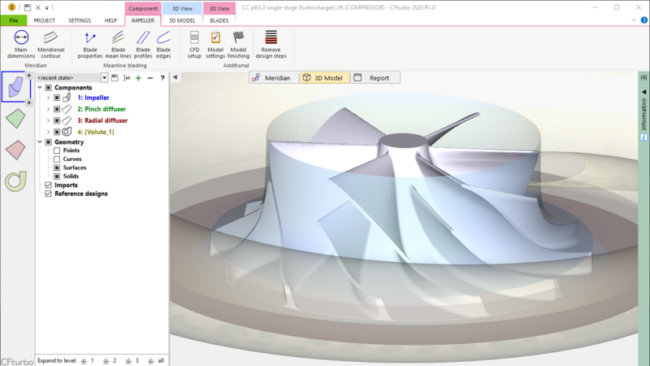This screenshot has height=366, width=650.
Task: Expand tree to level 1
Action: [x=88, y=361]
